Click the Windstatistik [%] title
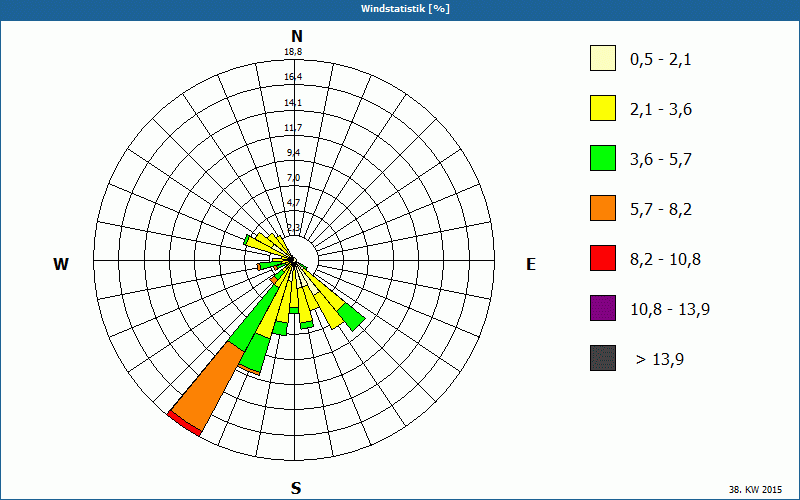Image resolution: width=800 pixels, height=500 pixels. point(405,9)
